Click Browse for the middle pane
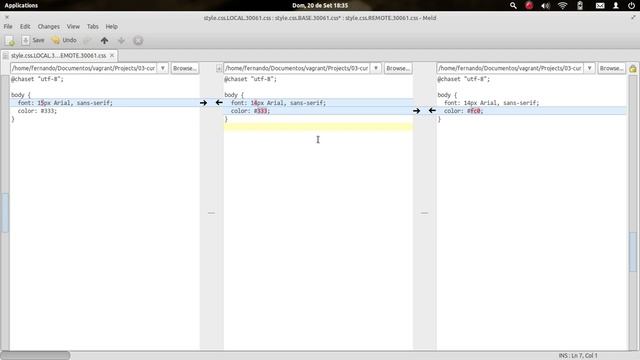 (x=398, y=68)
